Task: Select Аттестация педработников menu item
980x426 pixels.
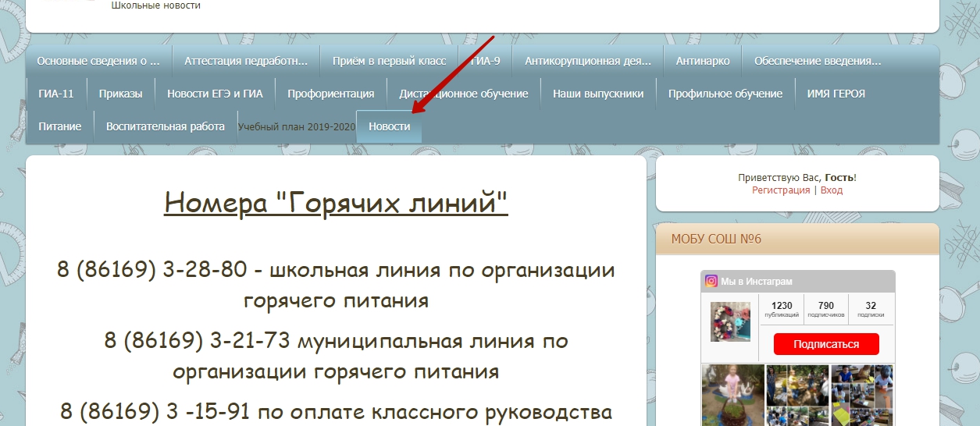Action: click(x=246, y=61)
